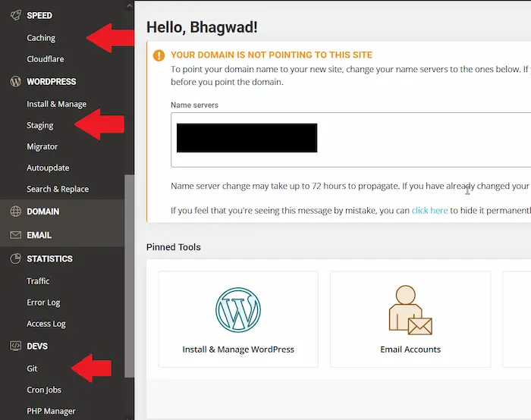The height and width of the screenshot is (420, 531).
Task: Open the Email Accounts pinned tile
Action: point(410,319)
